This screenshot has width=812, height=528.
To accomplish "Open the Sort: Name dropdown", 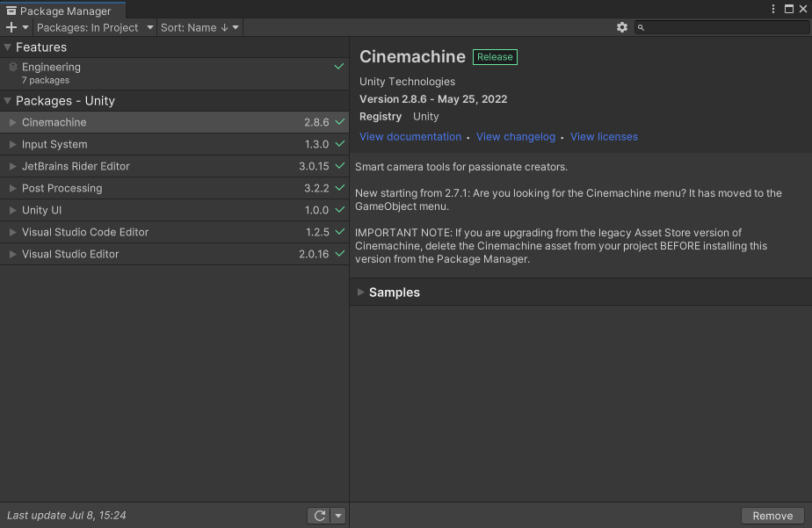I will 199,27.
